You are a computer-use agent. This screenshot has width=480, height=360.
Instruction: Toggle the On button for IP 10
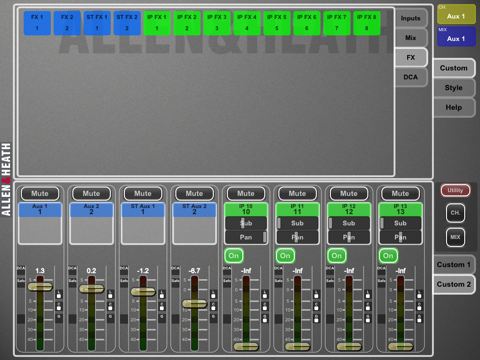pyautogui.click(x=234, y=256)
